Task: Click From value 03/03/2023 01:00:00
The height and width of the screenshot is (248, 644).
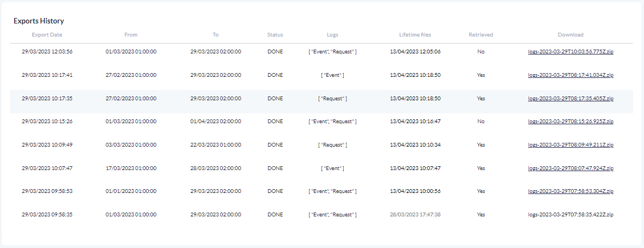Action: tap(131, 145)
